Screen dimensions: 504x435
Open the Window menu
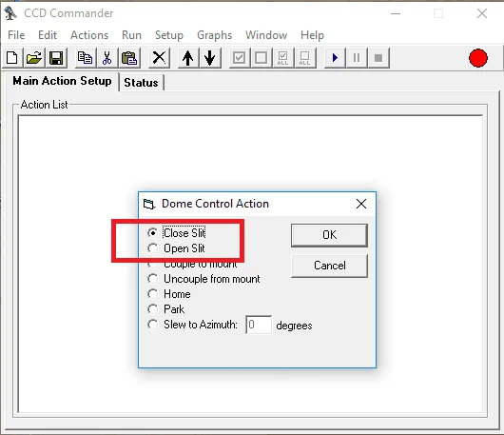click(x=266, y=35)
